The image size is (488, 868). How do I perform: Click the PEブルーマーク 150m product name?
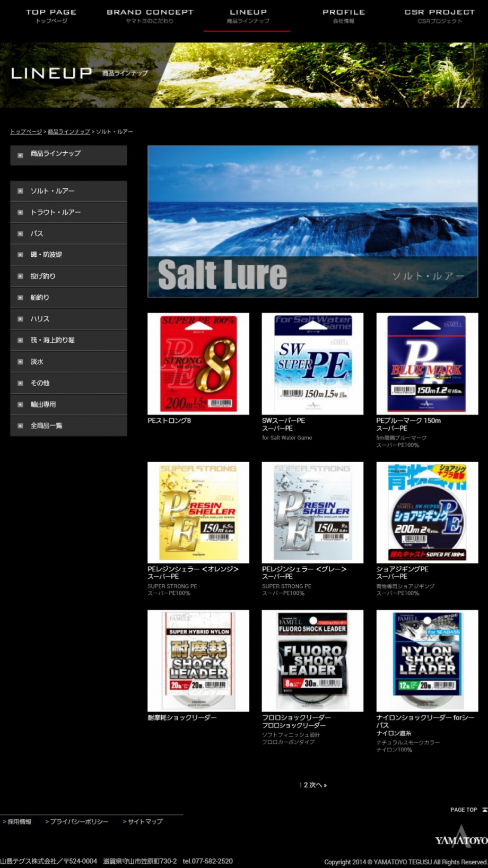(x=408, y=421)
